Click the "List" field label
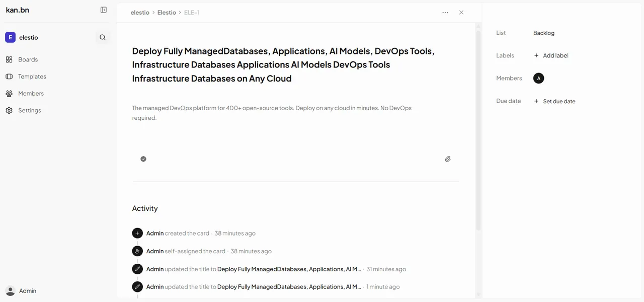This screenshot has height=302, width=644. pos(501,33)
